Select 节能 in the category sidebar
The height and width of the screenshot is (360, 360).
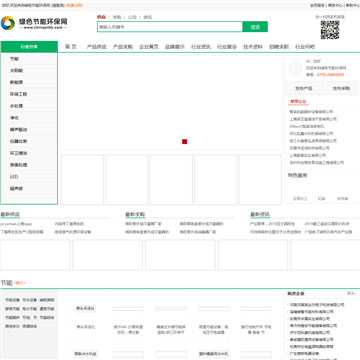tap(14, 59)
